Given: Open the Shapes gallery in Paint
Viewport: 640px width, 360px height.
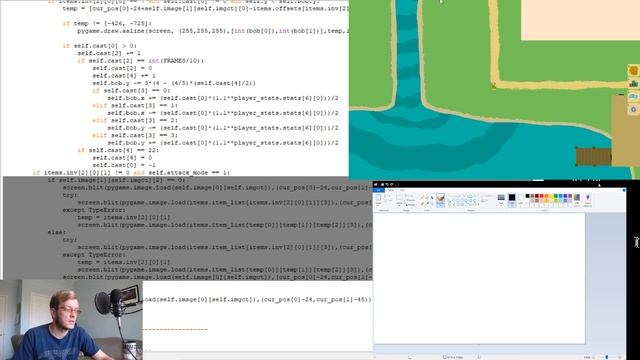Looking at the screenshot, I should click(x=462, y=200).
